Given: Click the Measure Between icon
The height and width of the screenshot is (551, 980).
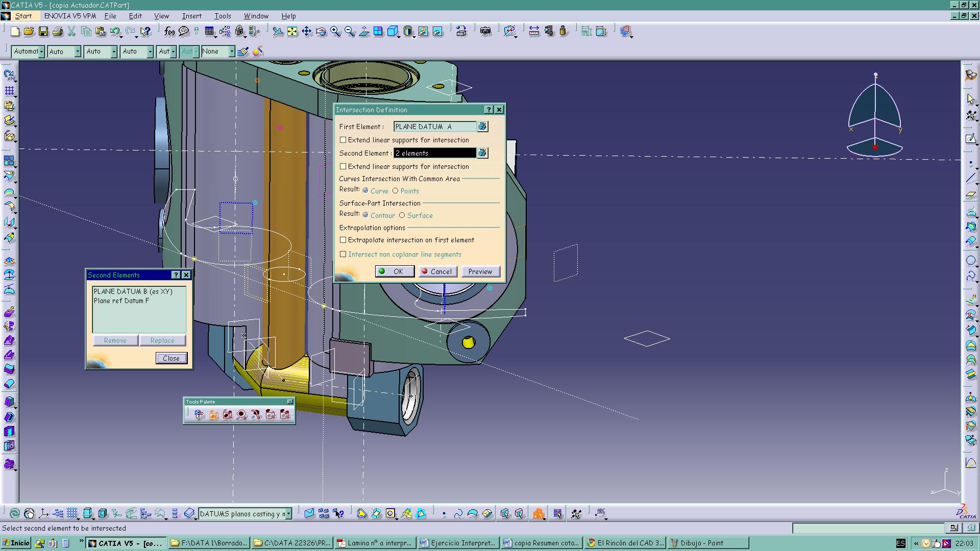Looking at the screenshot, I should pos(534,32).
